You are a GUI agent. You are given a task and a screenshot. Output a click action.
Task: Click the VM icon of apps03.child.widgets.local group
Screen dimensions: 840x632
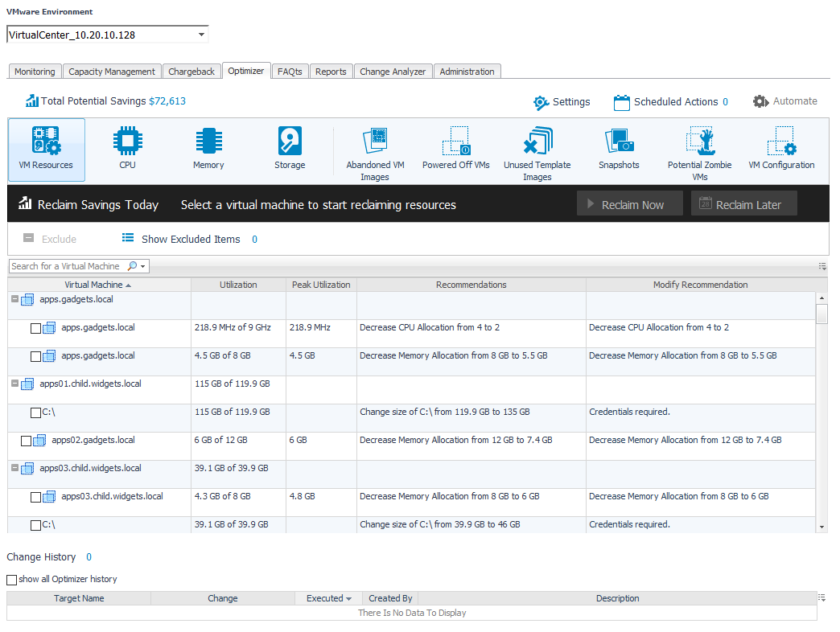(27, 469)
